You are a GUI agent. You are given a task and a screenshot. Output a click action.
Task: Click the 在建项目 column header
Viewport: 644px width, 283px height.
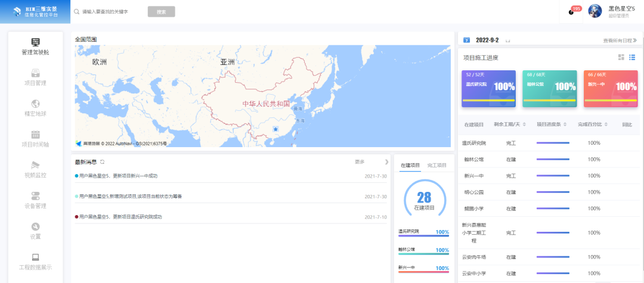pos(474,125)
